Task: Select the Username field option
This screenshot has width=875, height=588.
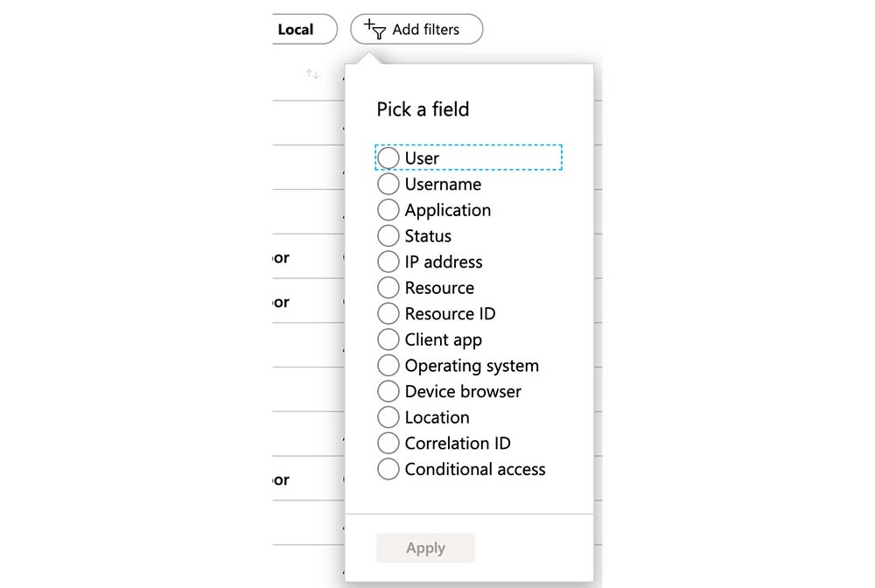Action: (388, 185)
